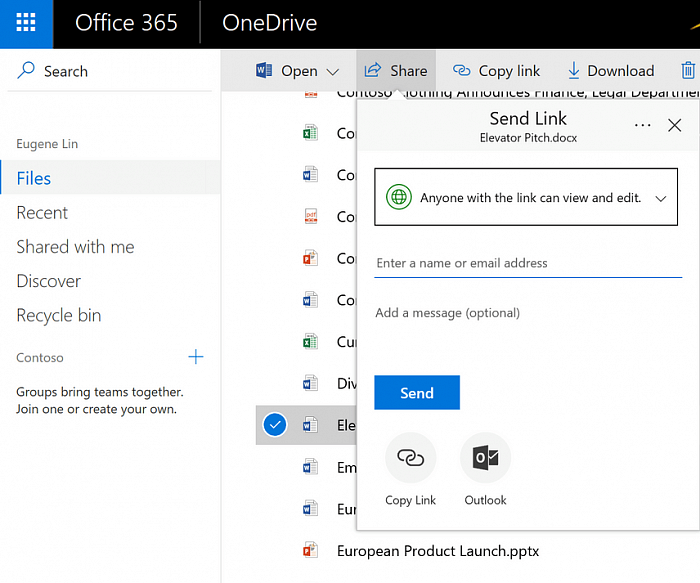
Task: Click the Share arrow icon in toolbar
Action: pos(373,70)
